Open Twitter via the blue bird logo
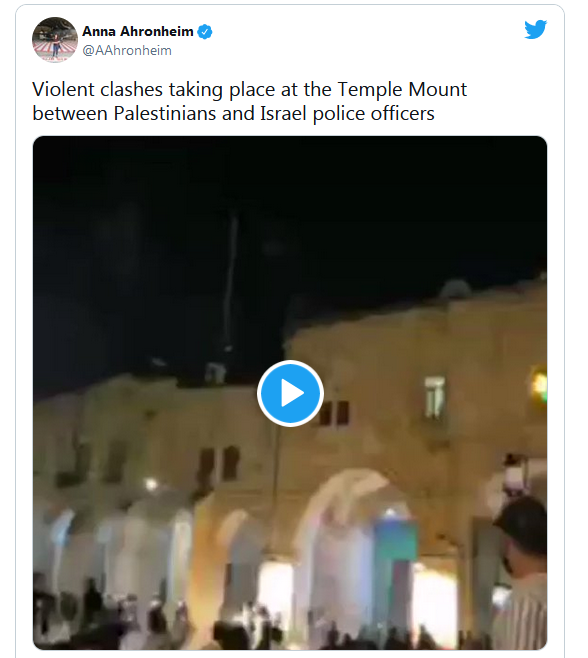The image size is (588, 658). (535, 29)
